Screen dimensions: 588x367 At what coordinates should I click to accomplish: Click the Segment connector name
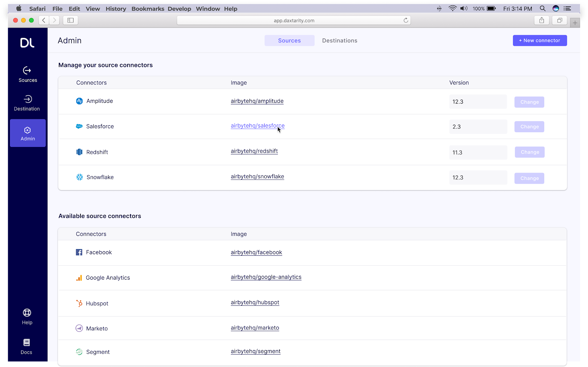[98, 352]
